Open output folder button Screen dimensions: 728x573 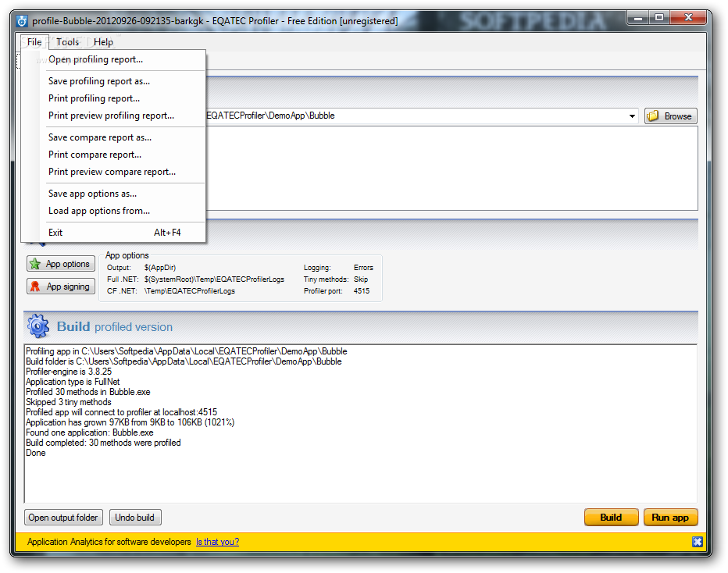point(63,518)
